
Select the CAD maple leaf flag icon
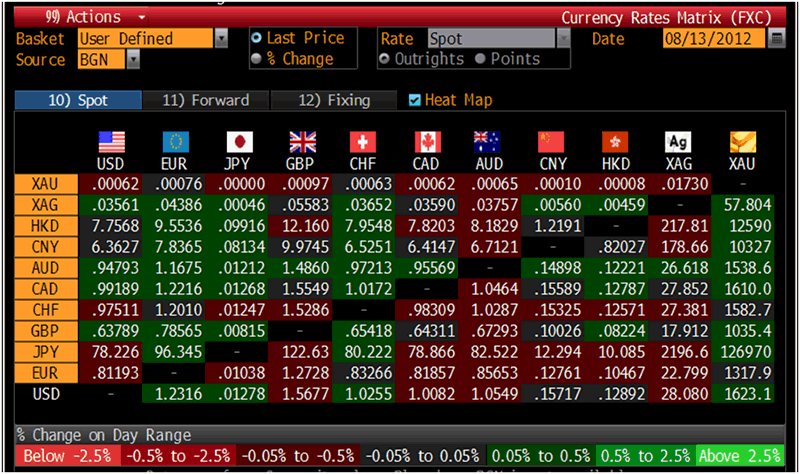point(427,141)
